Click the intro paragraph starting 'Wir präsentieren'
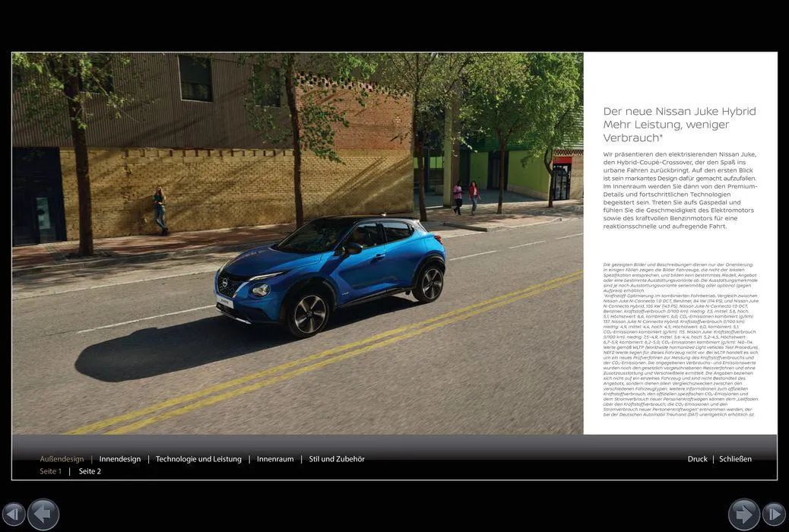 680,190
